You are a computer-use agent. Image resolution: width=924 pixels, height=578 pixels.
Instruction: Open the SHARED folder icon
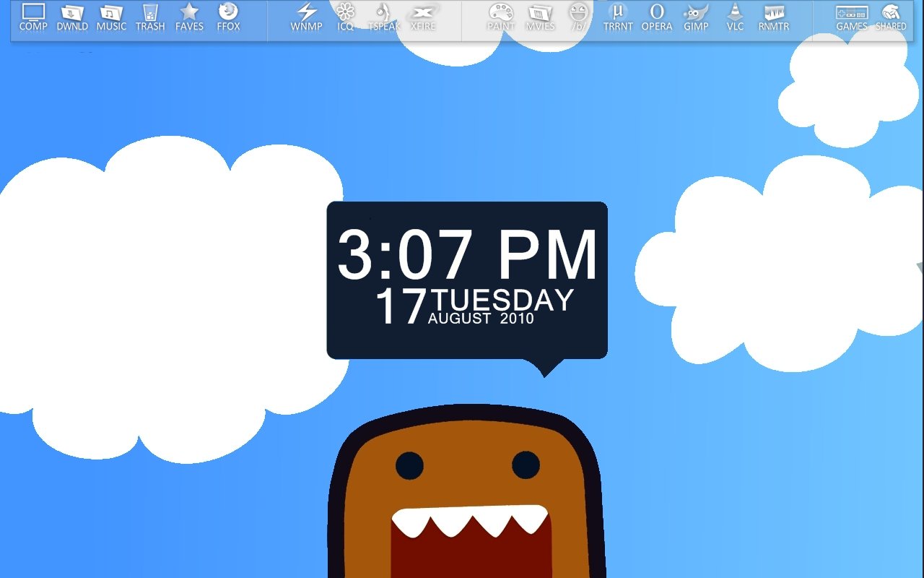pyautogui.click(x=891, y=17)
